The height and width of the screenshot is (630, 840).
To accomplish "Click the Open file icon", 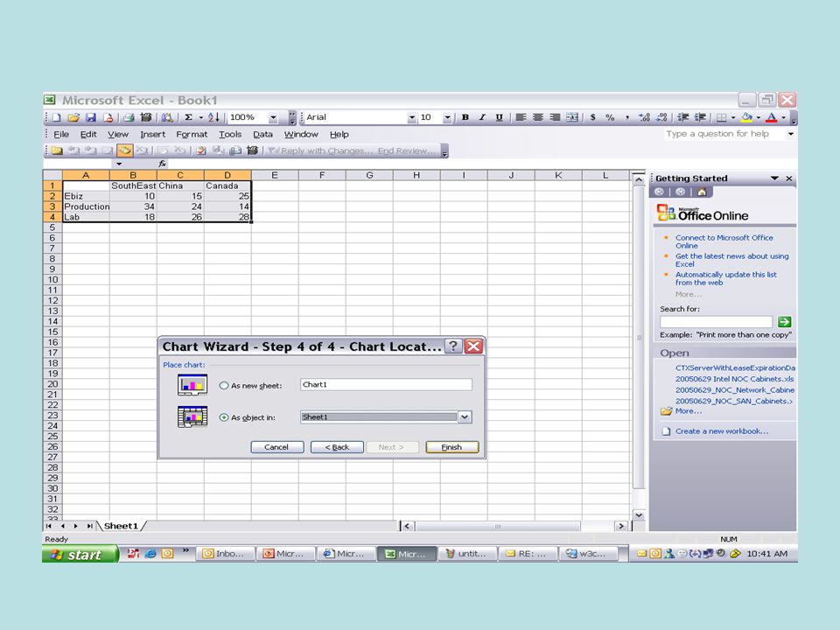I will click(x=73, y=117).
